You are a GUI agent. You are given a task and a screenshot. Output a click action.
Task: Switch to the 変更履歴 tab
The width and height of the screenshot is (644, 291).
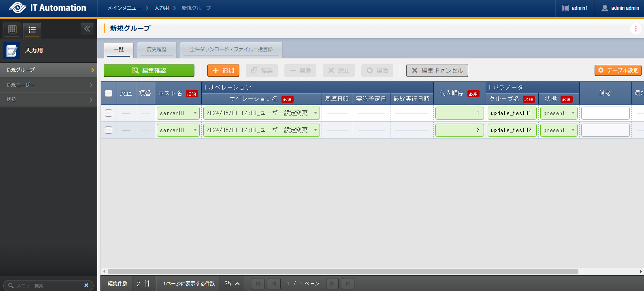click(157, 49)
